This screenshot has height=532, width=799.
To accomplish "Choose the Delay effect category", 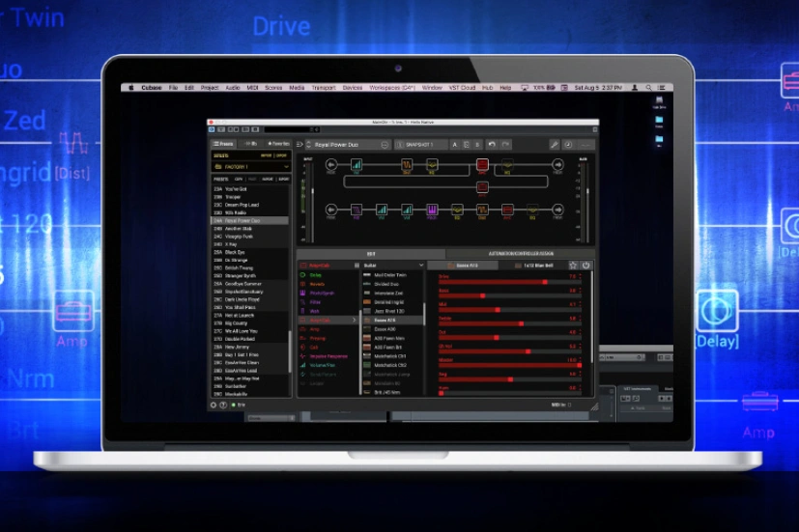I will [x=316, y=275].
